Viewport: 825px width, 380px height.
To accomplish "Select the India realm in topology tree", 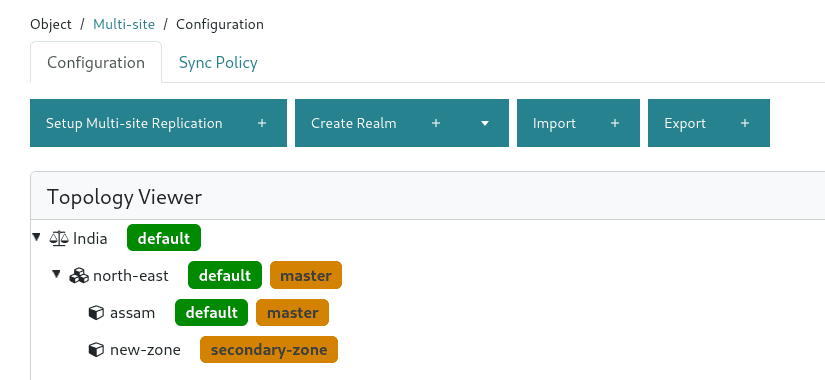I will click(90, 239).
